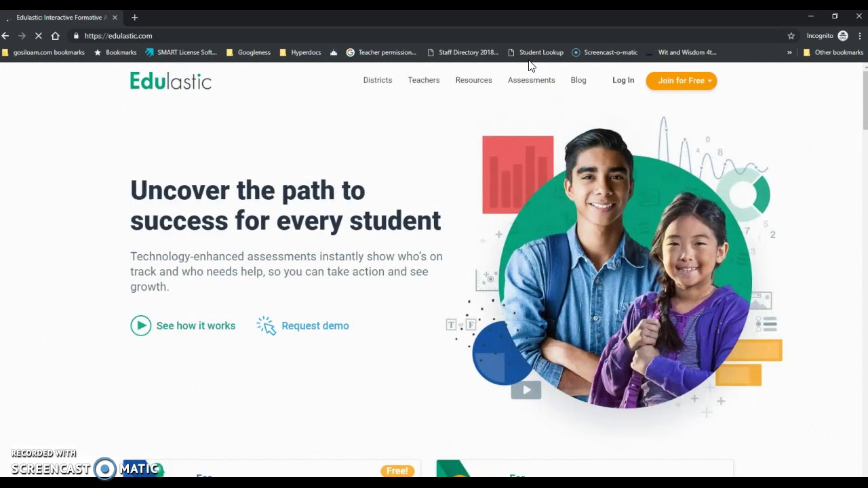
Task: Click the Request demo cursor icon
Action: point(267,326)
